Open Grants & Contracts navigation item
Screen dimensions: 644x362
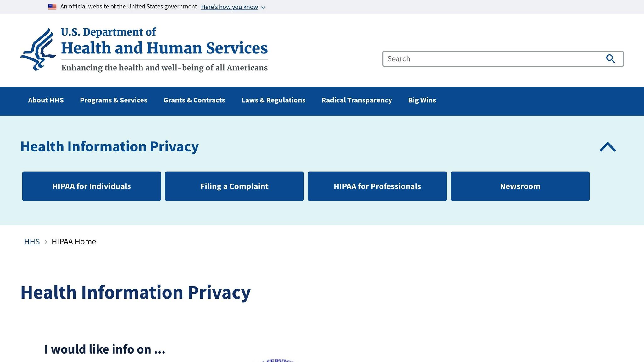coord(194,100)
